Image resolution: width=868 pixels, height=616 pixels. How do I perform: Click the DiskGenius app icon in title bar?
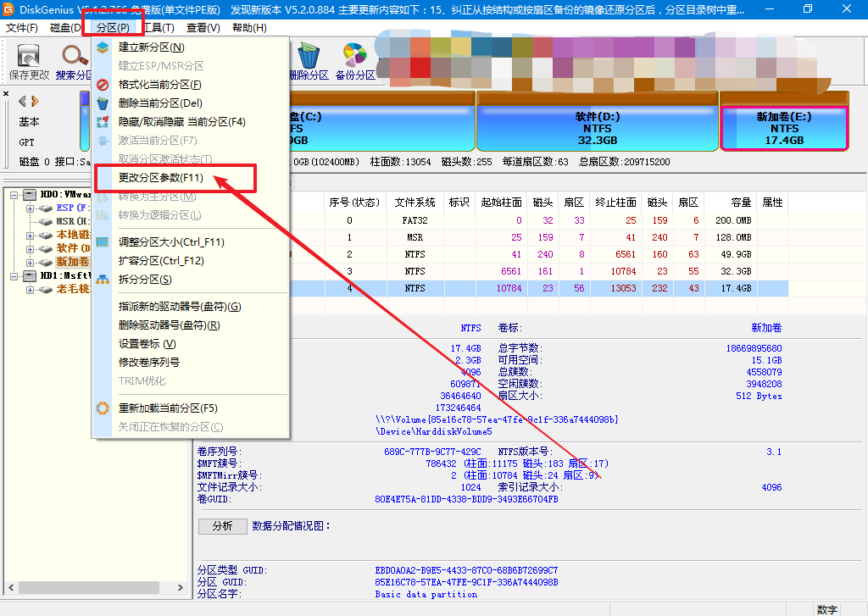click(x=8, y=8)
